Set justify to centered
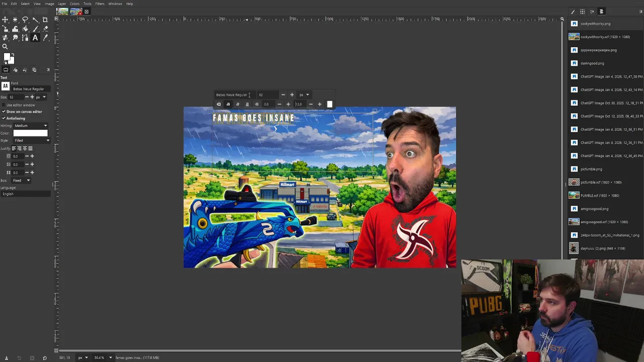Image resolution: width=644 pixels, height=362 pixels. click(x=25, y=148)
